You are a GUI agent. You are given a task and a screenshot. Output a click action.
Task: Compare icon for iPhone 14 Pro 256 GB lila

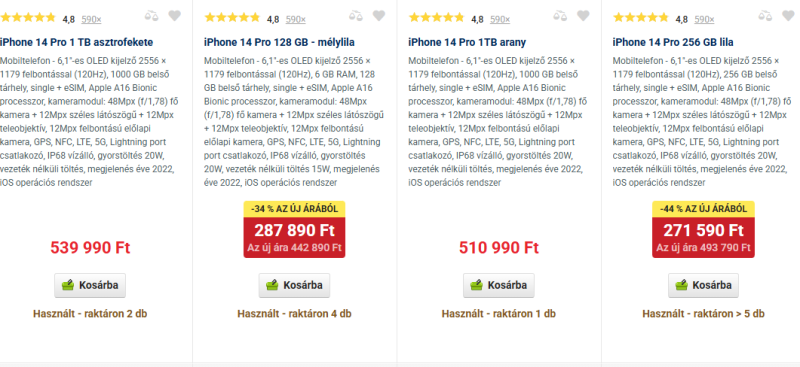765,16
